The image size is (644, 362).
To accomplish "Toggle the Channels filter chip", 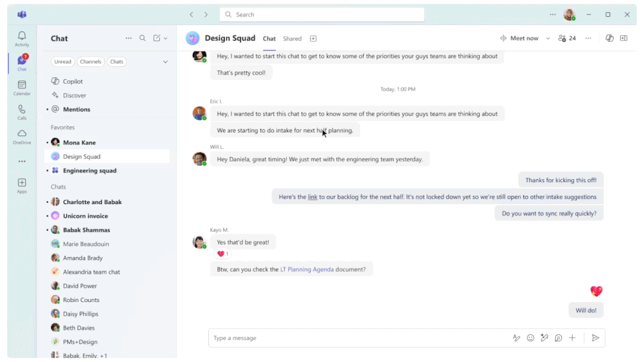I will [90, 62].
